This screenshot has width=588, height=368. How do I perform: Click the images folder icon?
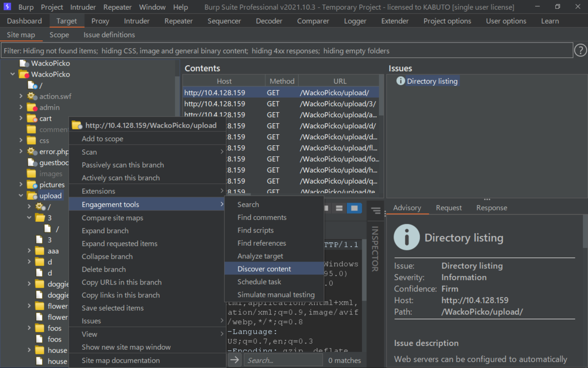coord(32,174)
